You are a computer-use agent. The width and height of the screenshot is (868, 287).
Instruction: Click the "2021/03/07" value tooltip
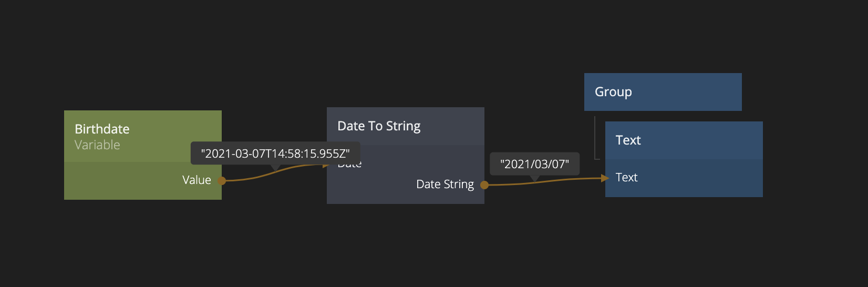534,164
